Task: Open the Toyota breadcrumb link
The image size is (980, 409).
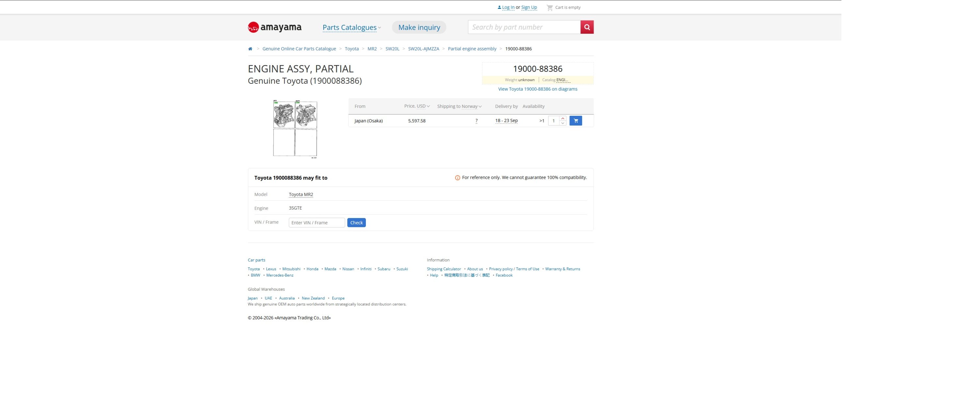Action: 351,49
